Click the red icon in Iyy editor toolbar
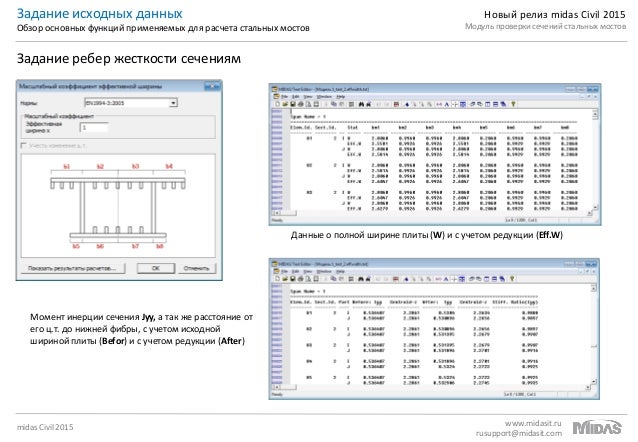 [x=395, y=279]
